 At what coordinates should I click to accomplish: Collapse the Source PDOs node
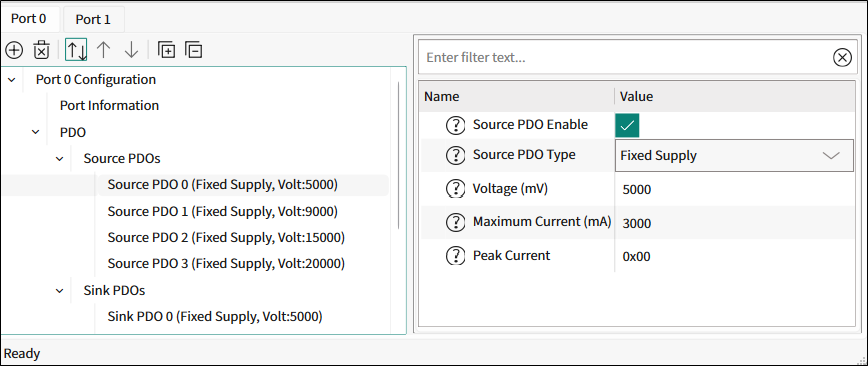[x=60, y=159]
